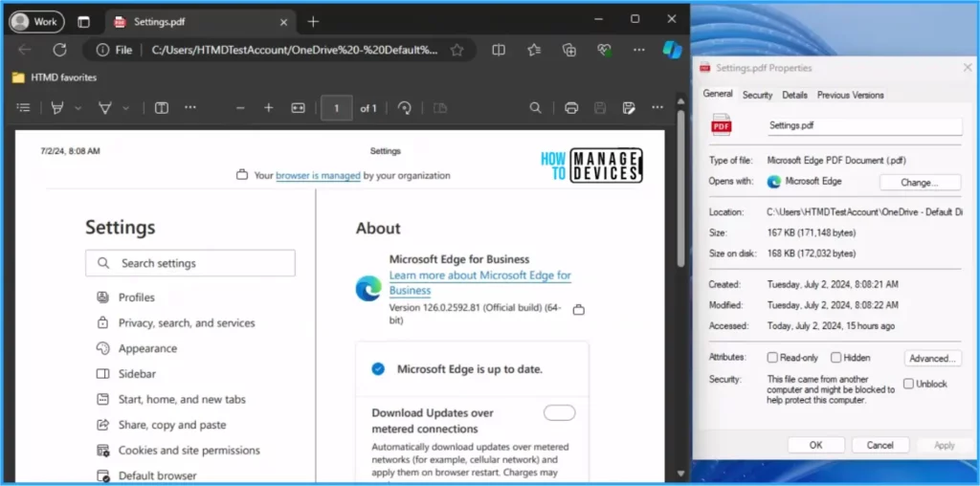Open Learn more about Microsoft Edge for Business link

(x=480, y=283)
